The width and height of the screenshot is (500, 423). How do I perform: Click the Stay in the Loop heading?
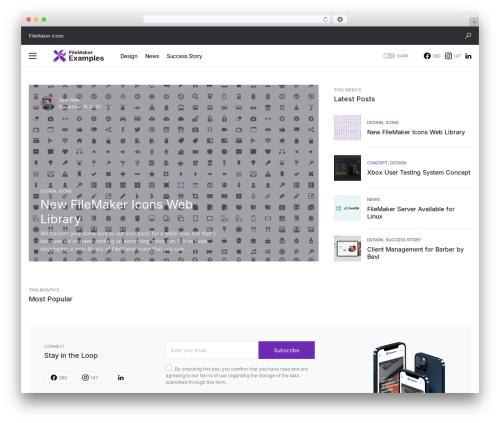coord(71,355)
